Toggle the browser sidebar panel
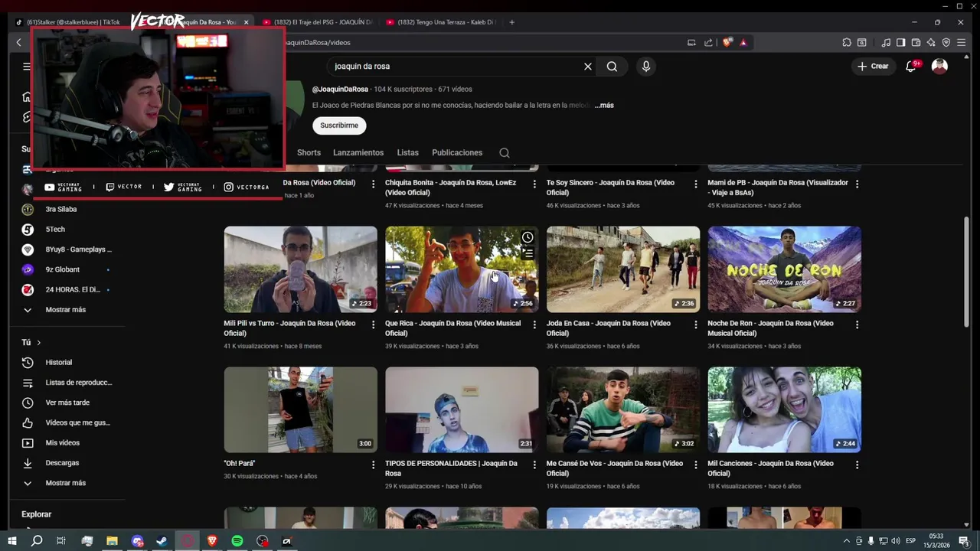 [901, 43]
